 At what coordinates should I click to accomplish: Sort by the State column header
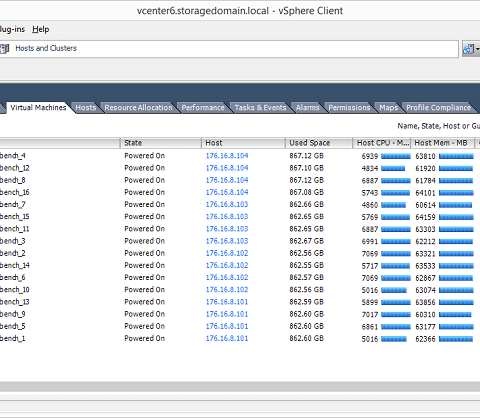[161, 143]
